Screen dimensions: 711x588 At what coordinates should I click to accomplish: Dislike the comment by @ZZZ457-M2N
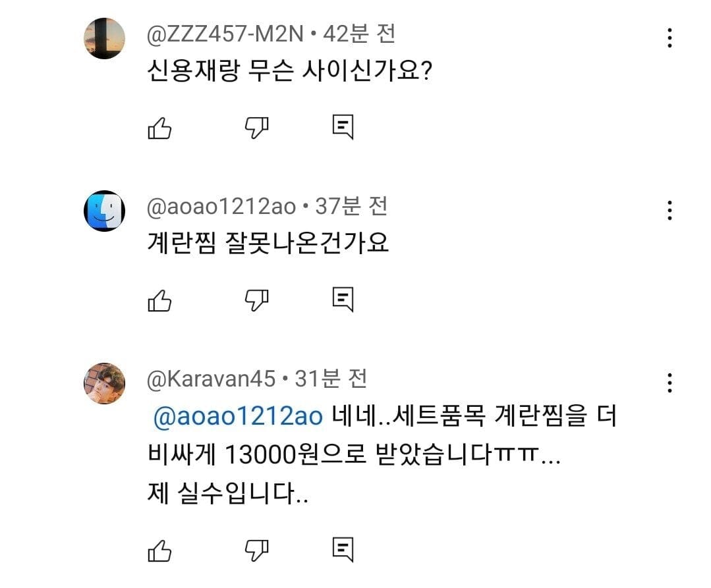pyautogui.click(x=257, y=128)
